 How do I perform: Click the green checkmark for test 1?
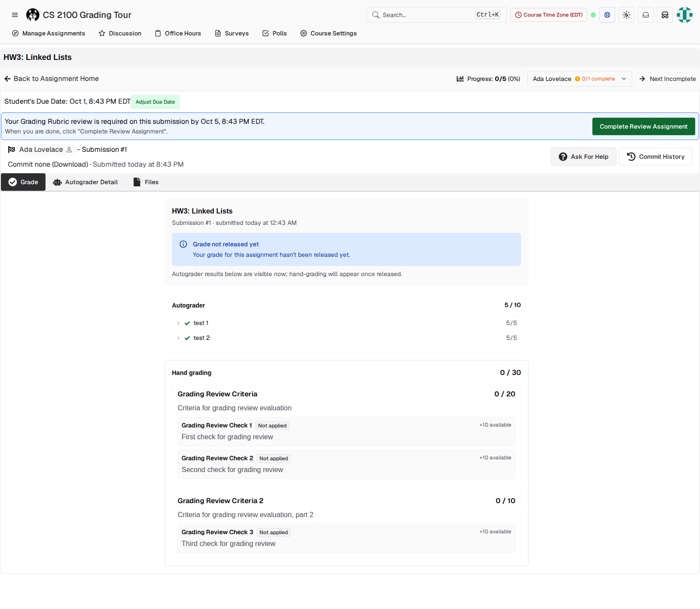click(187, 323)
